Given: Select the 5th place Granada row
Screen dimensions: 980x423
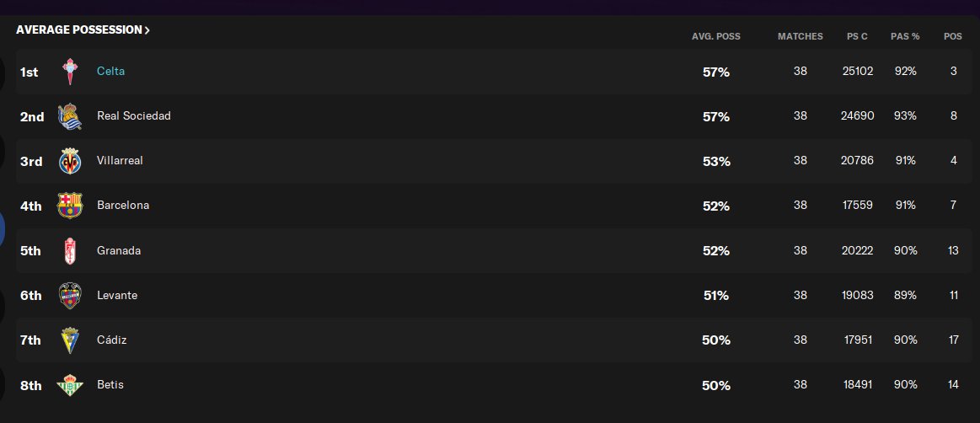Looking at the screenshot, I should (494, 250).
